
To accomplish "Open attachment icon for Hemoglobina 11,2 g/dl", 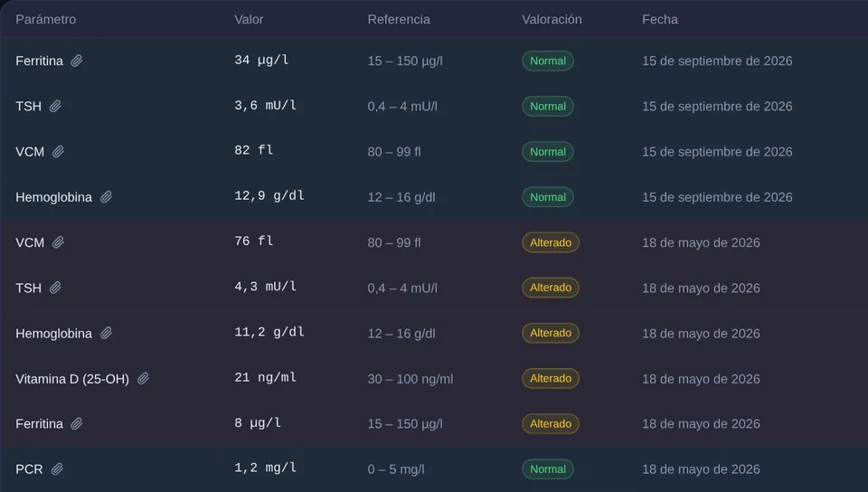I will coord(106,333).
